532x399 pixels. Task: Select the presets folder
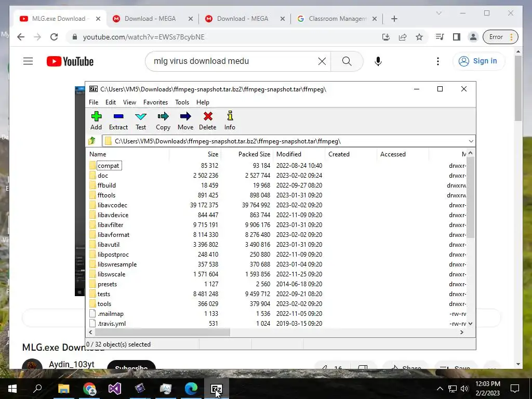(107, 284)
